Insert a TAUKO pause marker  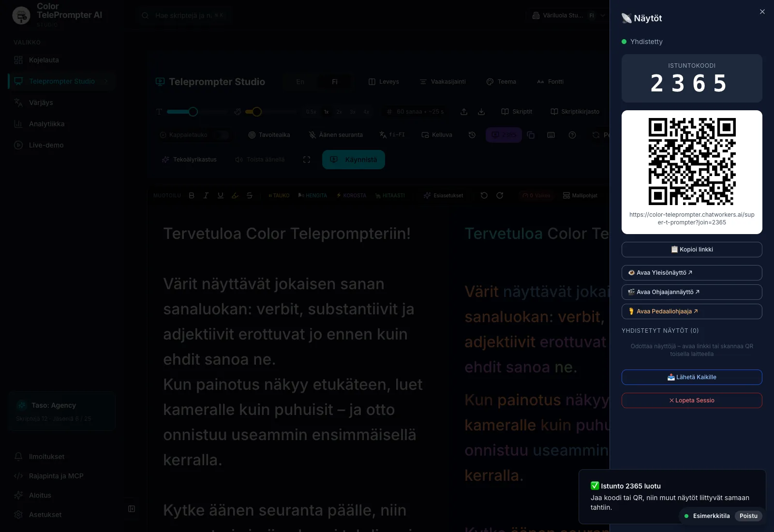(279, 195)
